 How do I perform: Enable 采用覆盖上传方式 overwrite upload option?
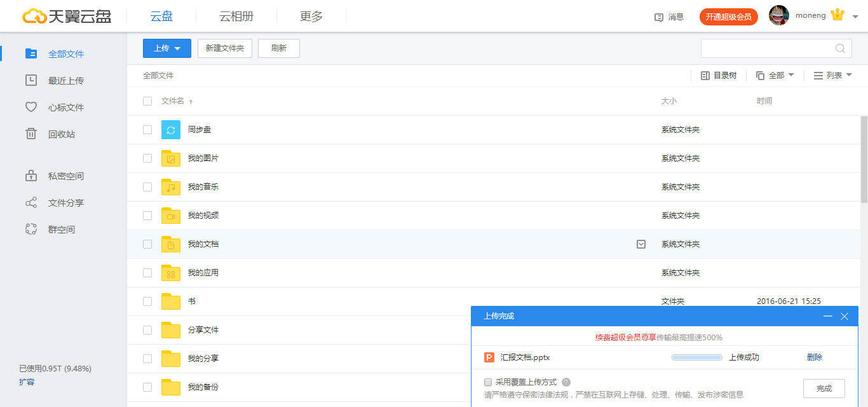click(488, 382)
